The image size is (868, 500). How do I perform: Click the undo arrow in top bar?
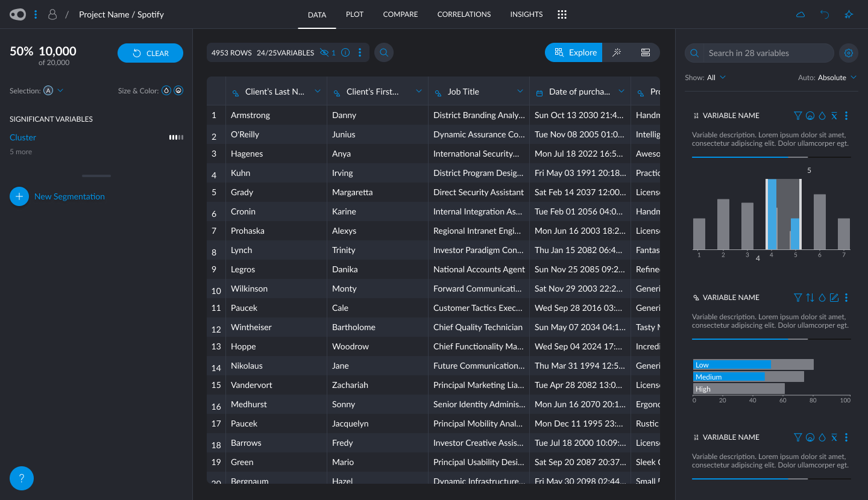[825, 14]
